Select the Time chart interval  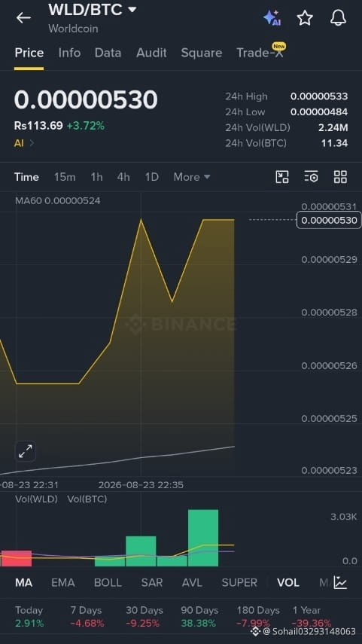pyautogui.click(x=26, y=177)
